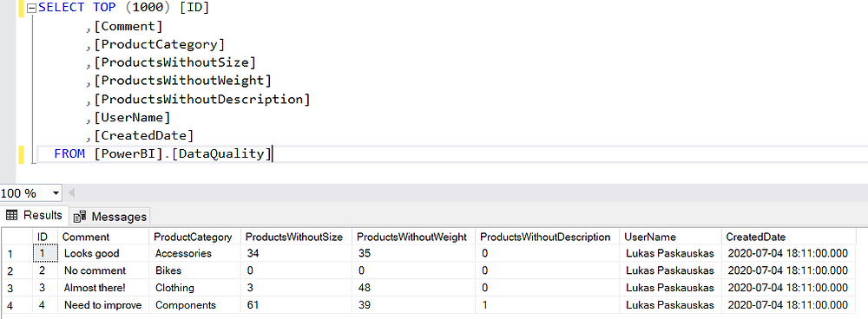The image size is (868, 319).
Task: Click the 'Looks good' comment cell
Action: pos(103,254)
